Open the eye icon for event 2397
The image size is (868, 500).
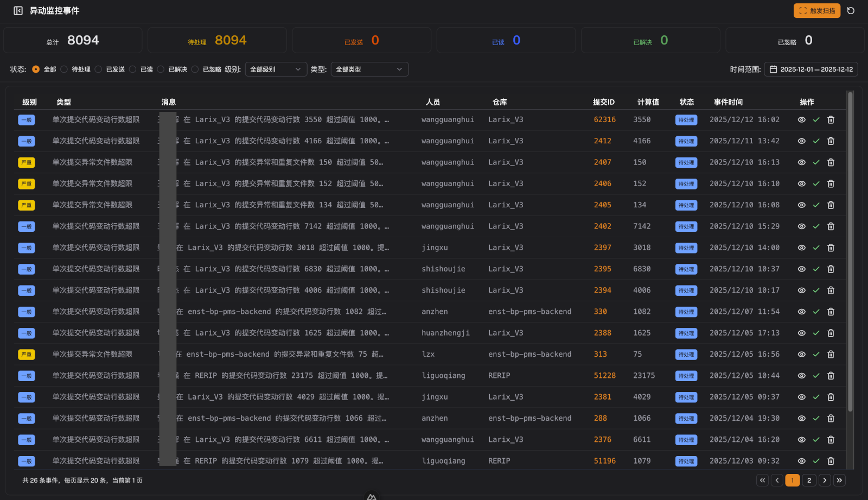pos(801,248)
